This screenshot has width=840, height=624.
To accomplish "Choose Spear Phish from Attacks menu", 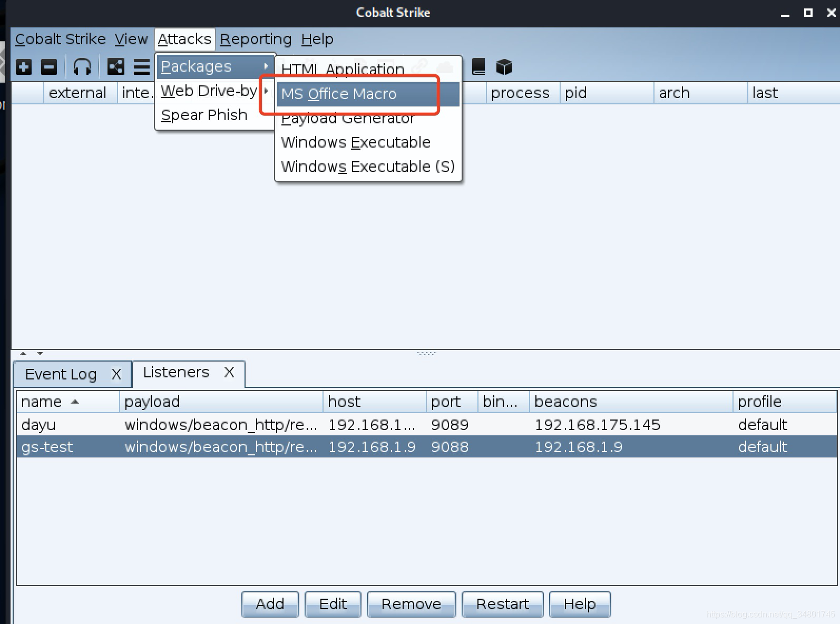I will (216, 115).
